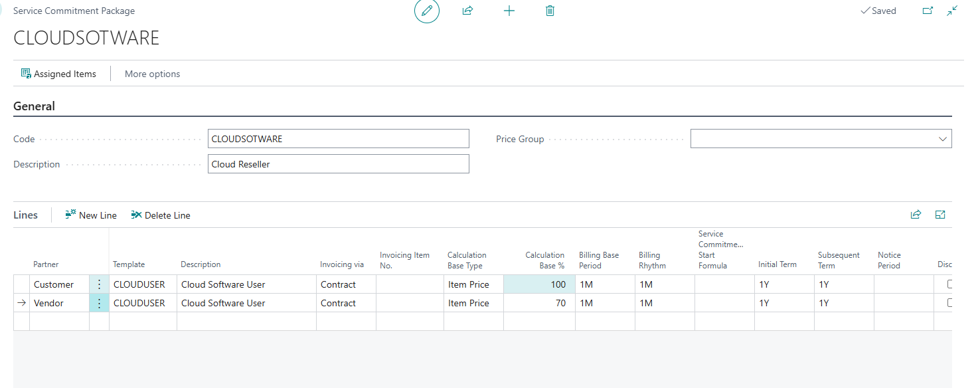The image size is (980, 388).
Task: Add a row with New Line
Action: [90, 215]
